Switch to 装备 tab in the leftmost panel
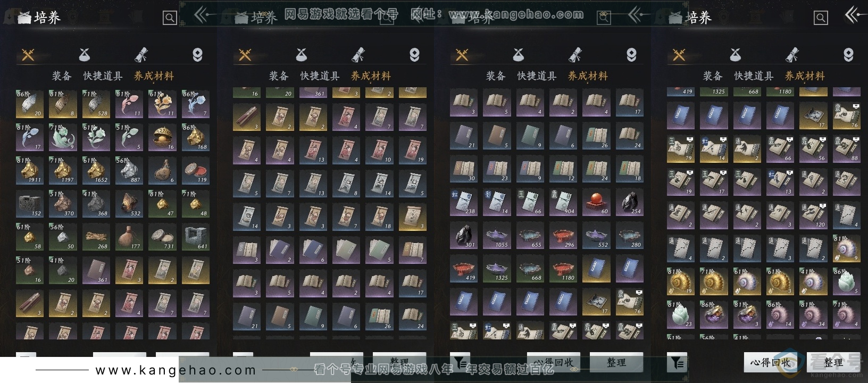The height and width of the screenshot is (383, 868). pyautogui.click(x=62, y=76)
